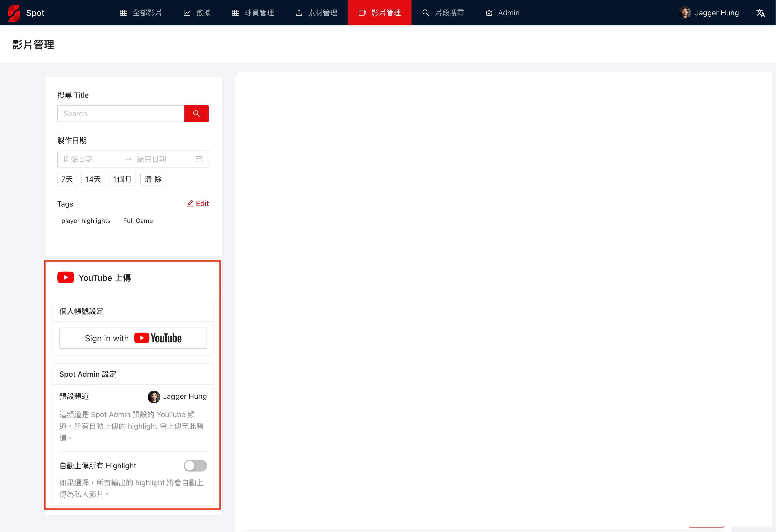
Task: Click the Search title input field
Action: 121,114
